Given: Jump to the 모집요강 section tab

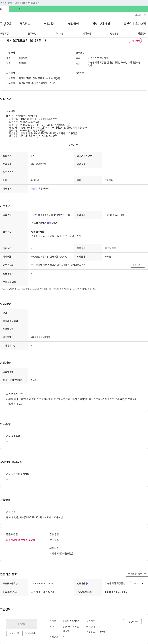Looking at the screenshot, I should point(4,33).
